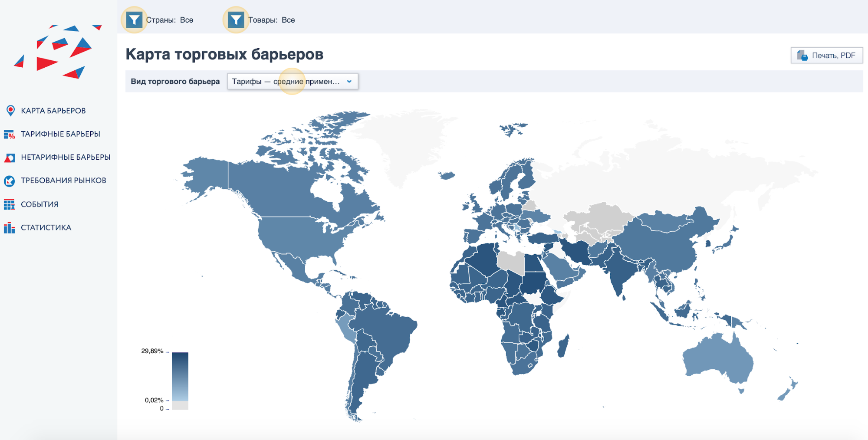Click Kazakhstan gray area on the map

tap(601, 217)
